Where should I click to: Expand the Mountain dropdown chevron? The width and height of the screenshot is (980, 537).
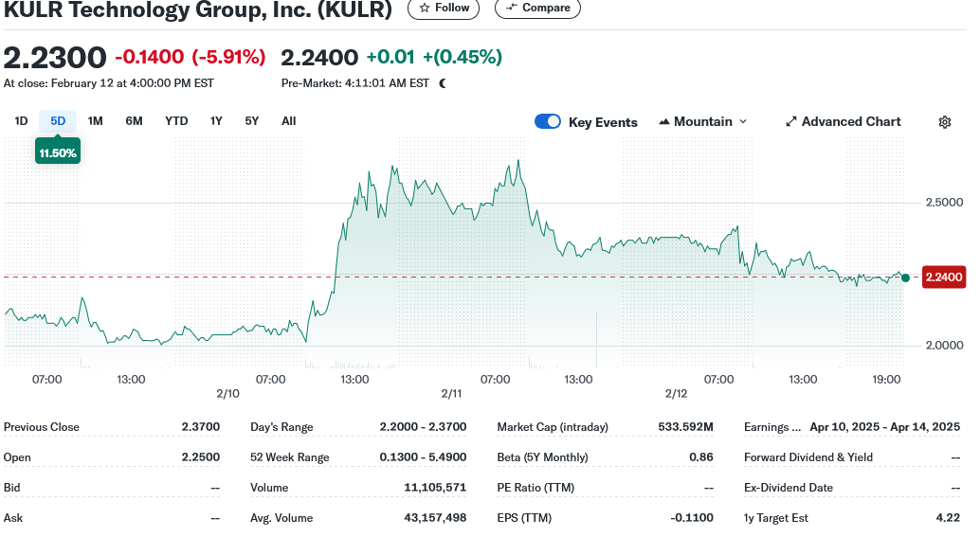coord(743,122)
